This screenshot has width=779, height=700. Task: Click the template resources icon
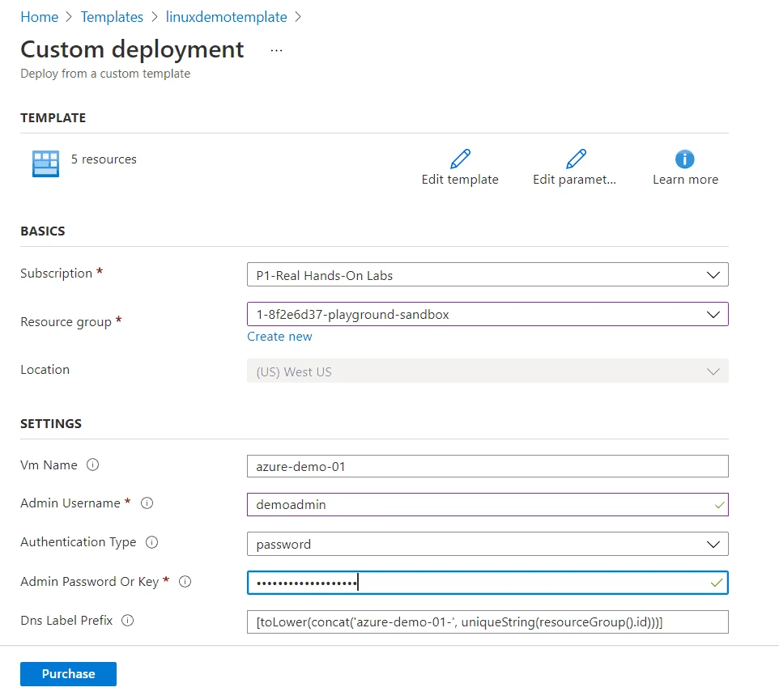(45, 163)
